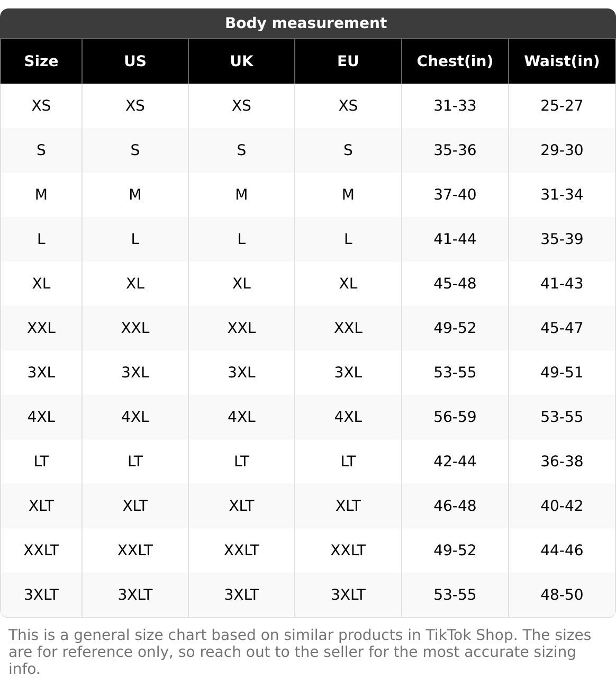Select XXLT in the US column
This screenshot has width=616, height=686.
point(135,550)
